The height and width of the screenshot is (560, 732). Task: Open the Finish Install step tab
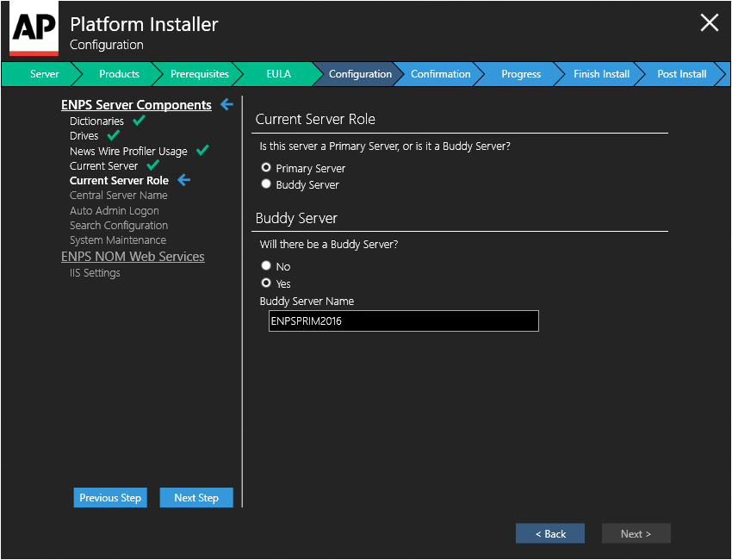pyautogui.click(x=601, y=74)
